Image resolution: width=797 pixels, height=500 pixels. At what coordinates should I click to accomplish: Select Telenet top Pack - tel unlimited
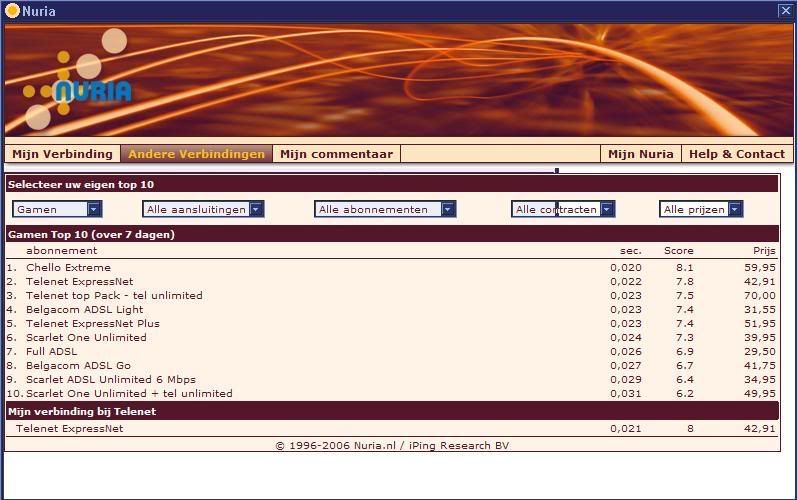point(114,296)
